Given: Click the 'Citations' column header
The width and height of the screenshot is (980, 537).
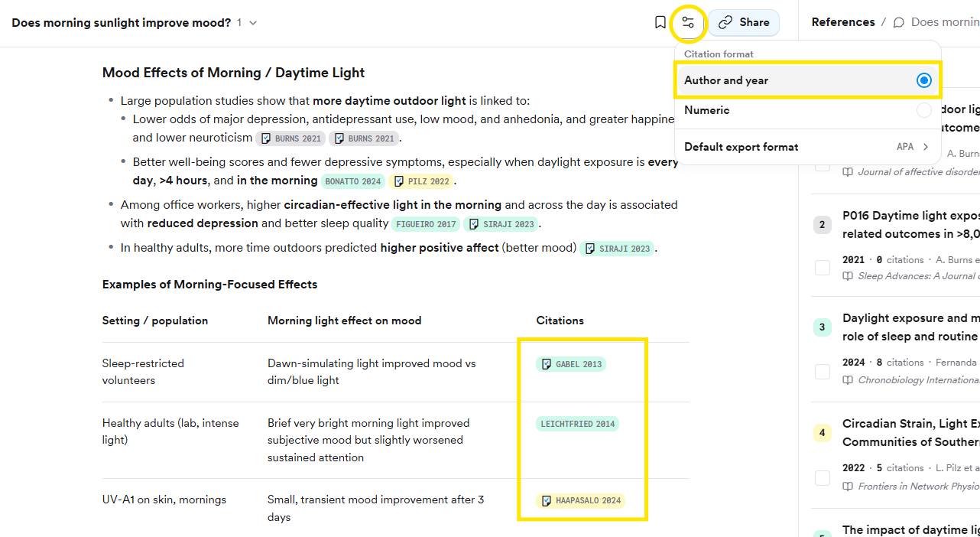Looking at the screenshot, I should (x=560, y=321).
